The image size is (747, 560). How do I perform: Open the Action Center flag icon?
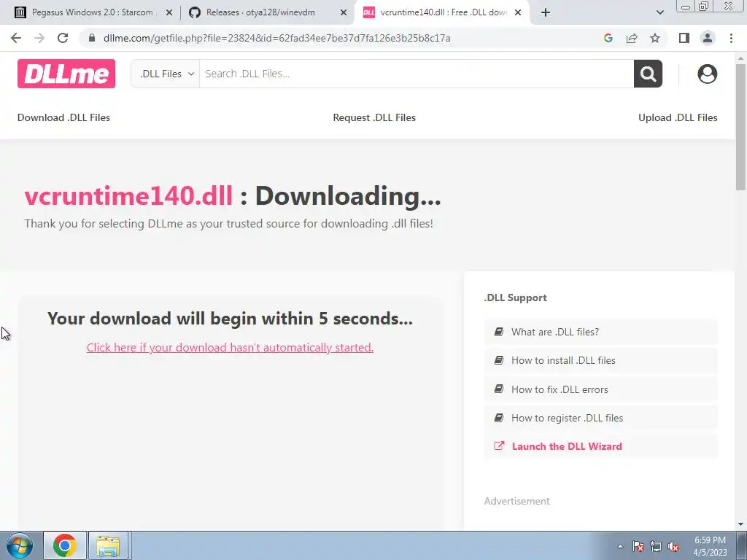(x=638, y=546)
